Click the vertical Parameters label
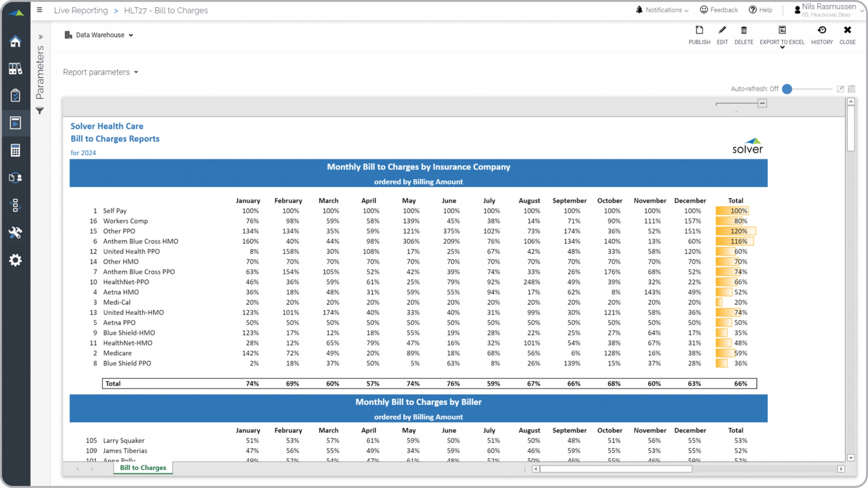The width and height of the screenshot is (868, 488). [40, 72]
